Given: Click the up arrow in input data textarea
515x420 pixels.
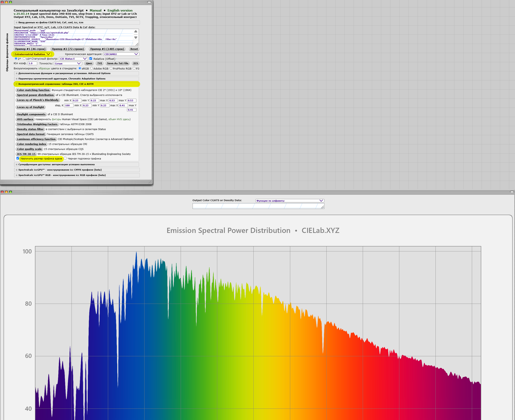Looking at the screenshot, I should click(136, 31).
